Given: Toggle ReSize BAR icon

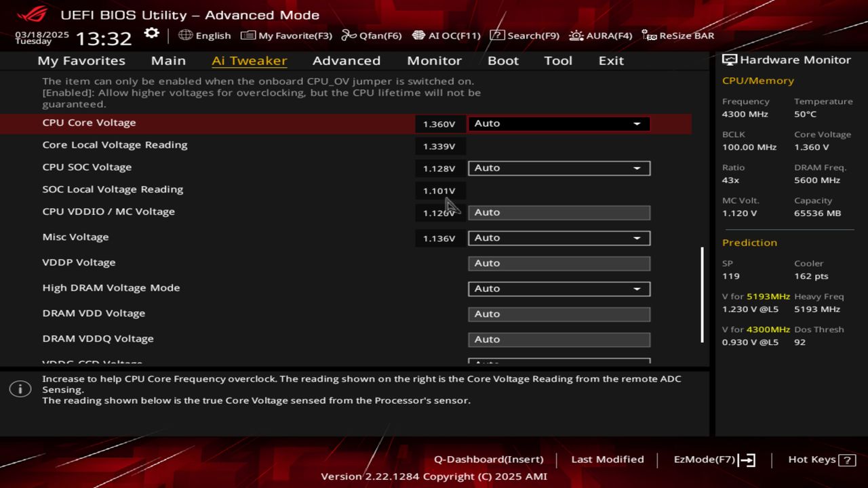Looking at the screenshot, I should coord(649,35).
